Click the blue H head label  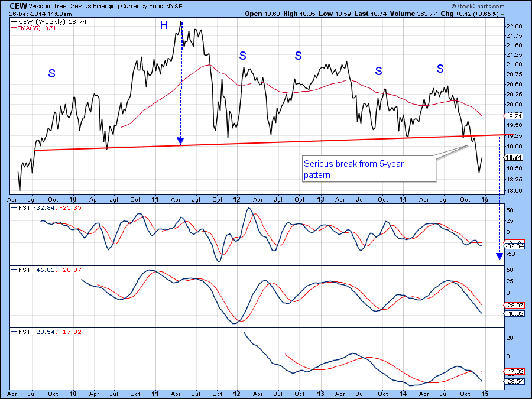pyautogui.click(x=164, y=25)
